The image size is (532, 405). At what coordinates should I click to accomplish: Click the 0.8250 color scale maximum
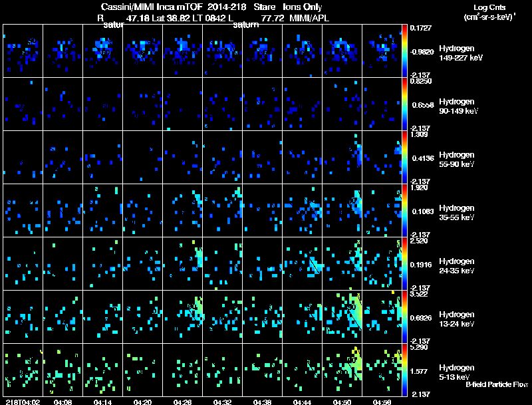(x=421, y=81)
